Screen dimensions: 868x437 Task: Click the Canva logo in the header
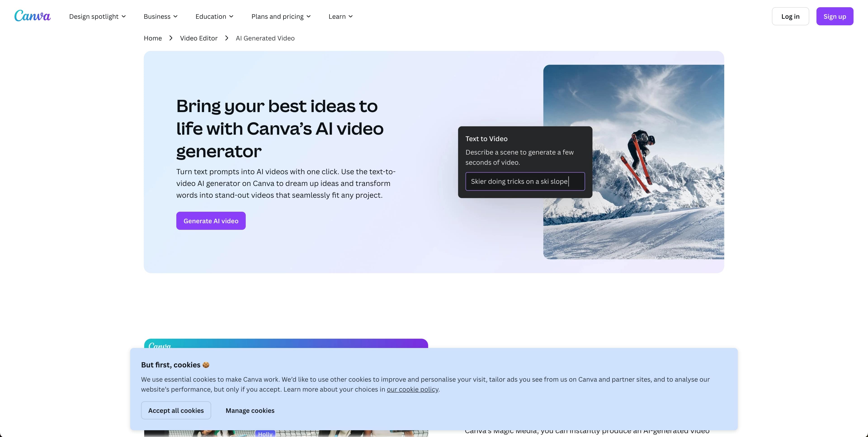[x=32, y=16]
